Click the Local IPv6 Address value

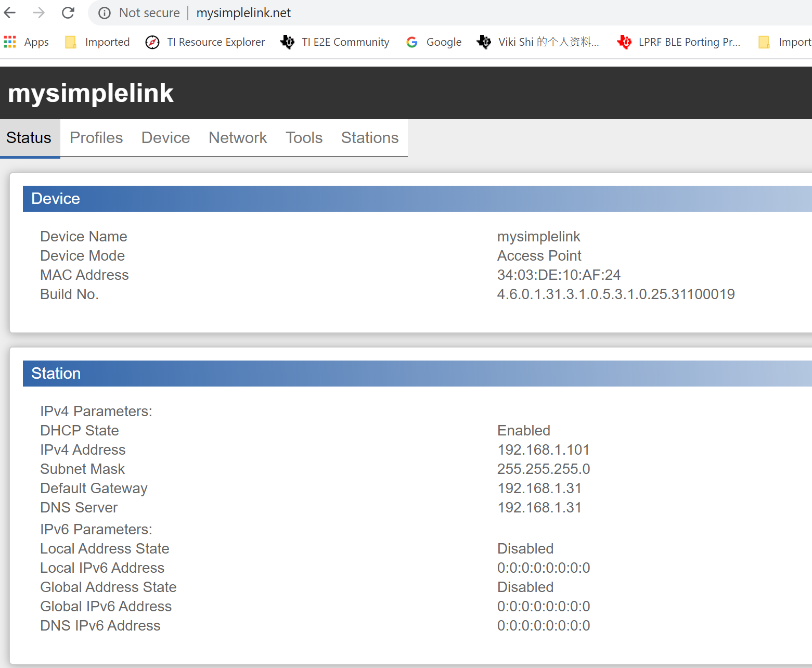tap(544, 568)
